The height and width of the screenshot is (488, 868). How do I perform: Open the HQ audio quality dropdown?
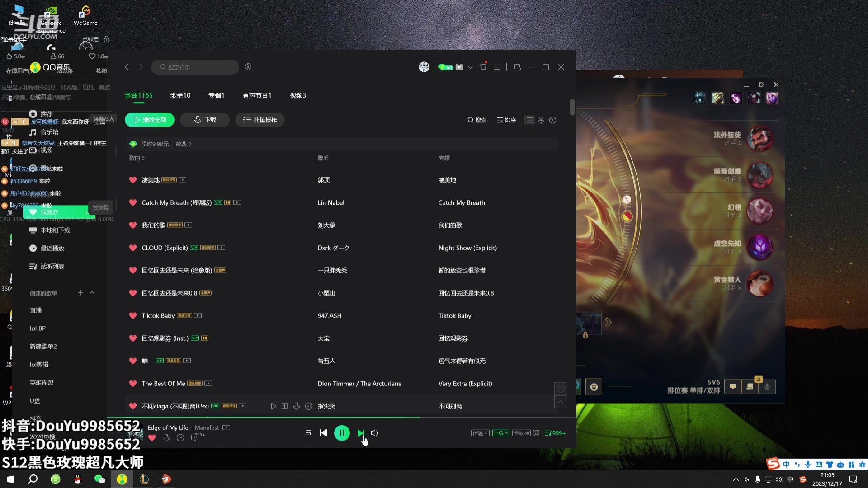(501, 433)
